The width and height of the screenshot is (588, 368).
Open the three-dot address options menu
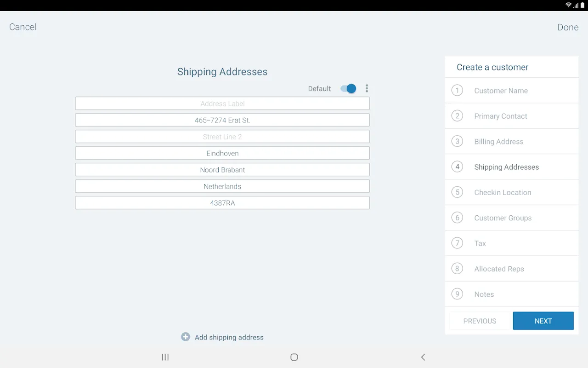click(x=367, y=88)
